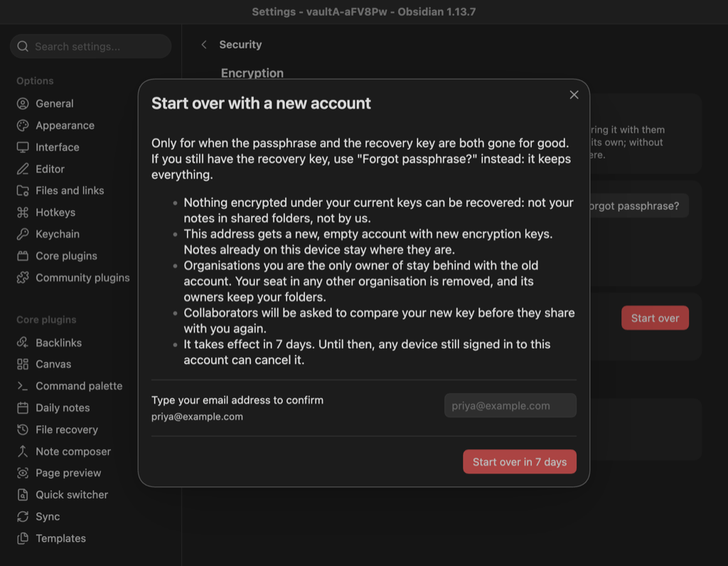Click the Core plugins box icon
Screen dimensions: 728x566
point(23,256)
